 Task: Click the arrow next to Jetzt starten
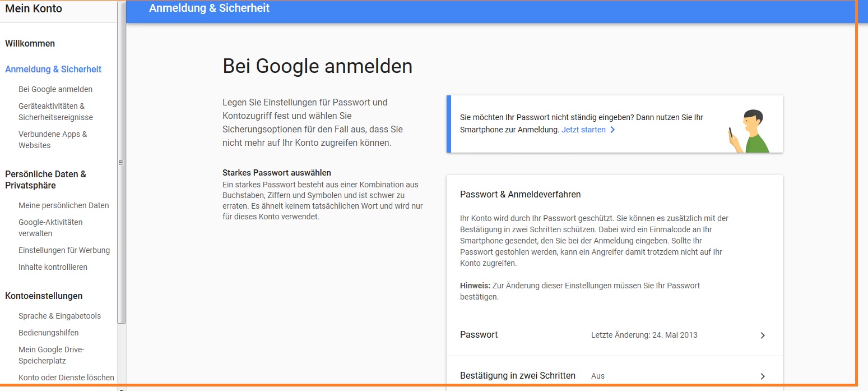click(x=612, y=130)
